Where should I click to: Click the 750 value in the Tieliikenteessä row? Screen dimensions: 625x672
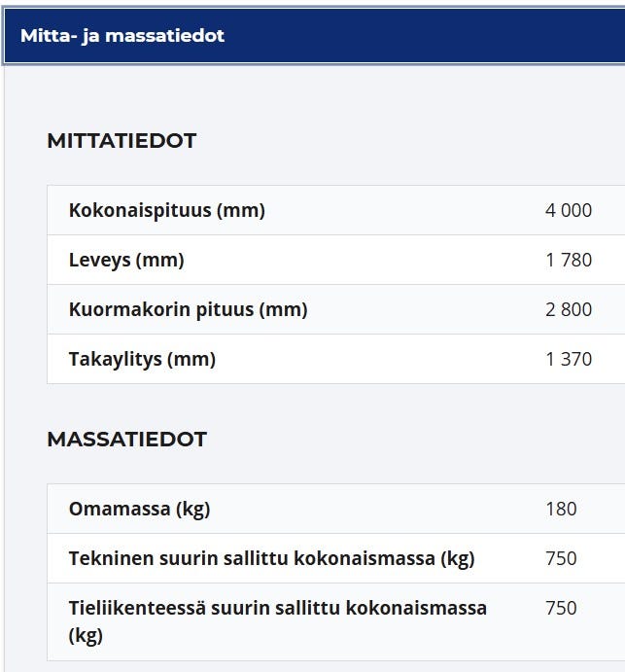(x=561, y=608)
